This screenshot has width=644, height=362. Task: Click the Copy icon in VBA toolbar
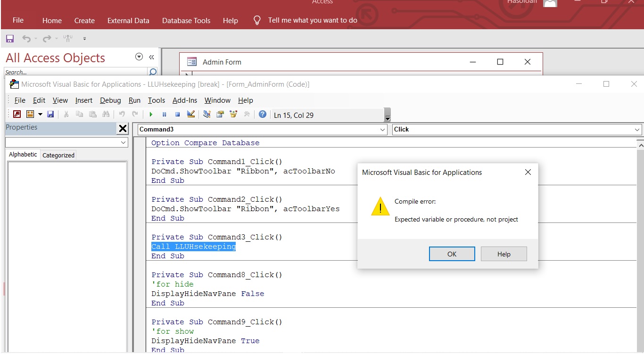[x=79, y=114]
